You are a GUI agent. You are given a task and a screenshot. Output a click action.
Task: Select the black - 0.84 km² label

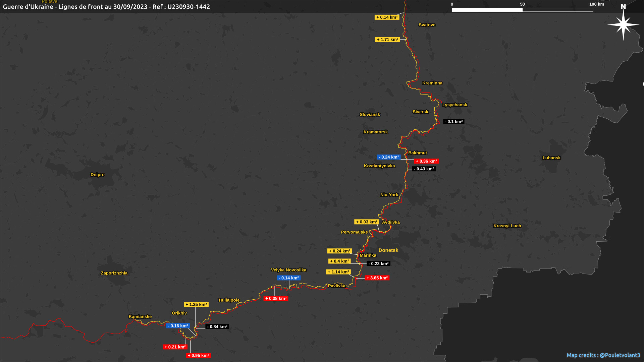click(217, 327)
